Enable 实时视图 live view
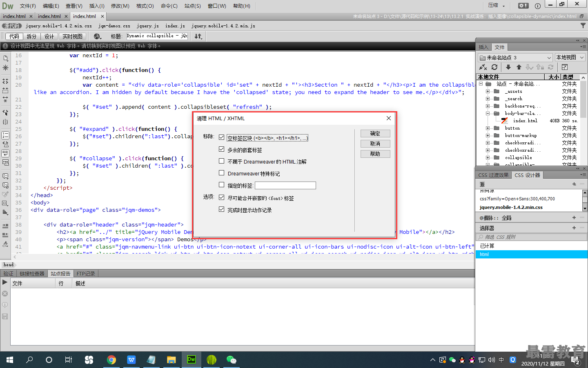The width and height of the screenshot is (588, 368). (72, 36)
